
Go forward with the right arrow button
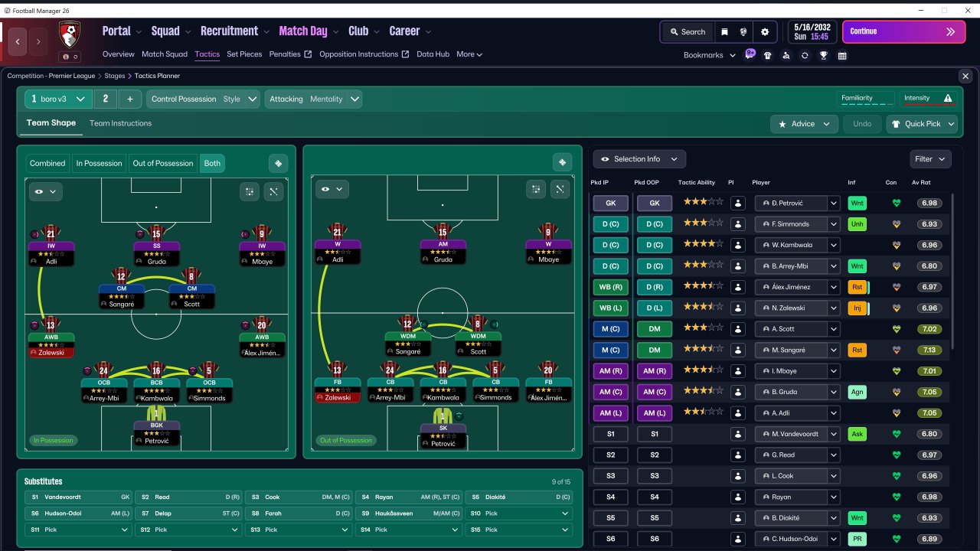point(38,41)
